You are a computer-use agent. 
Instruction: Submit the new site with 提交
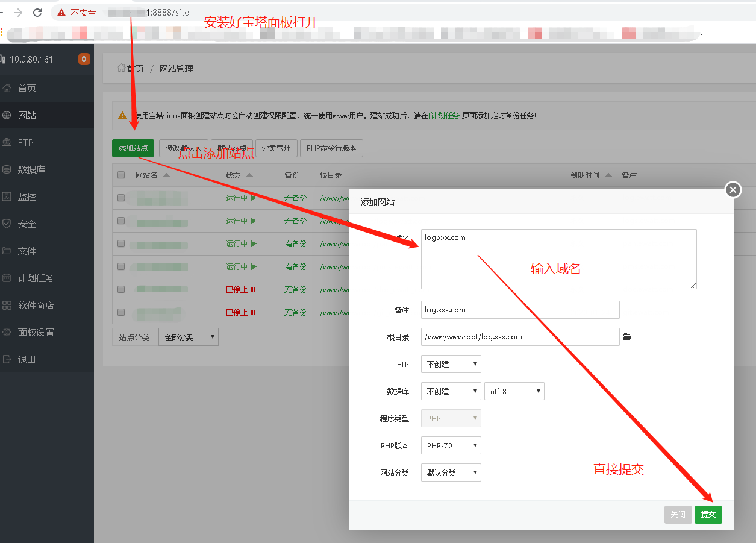click(708, 514)
